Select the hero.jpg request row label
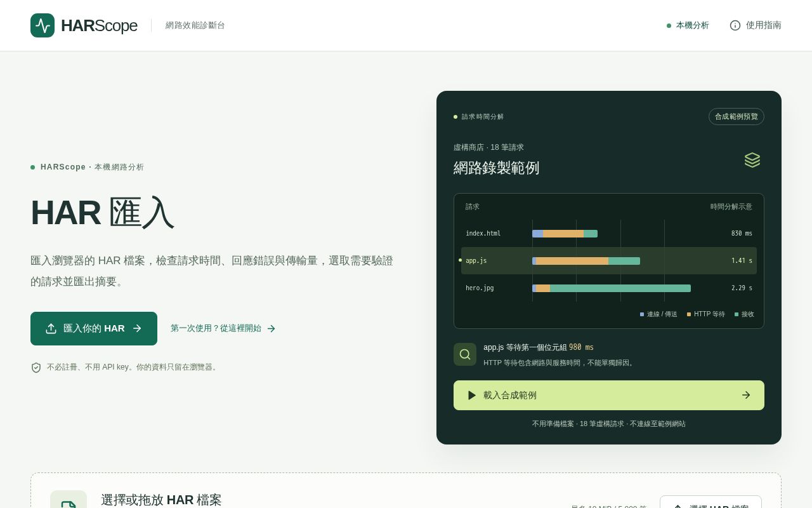Screen dimensions: 812x508 480,288
